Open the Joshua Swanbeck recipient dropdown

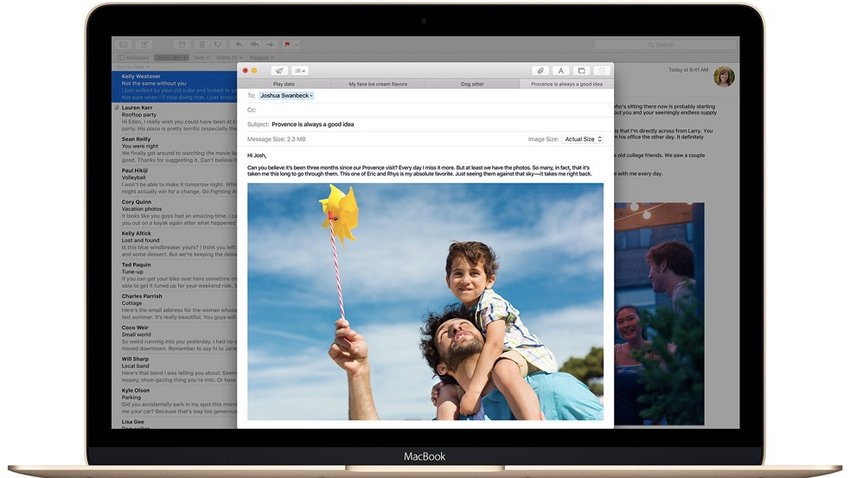coord(286,95)
